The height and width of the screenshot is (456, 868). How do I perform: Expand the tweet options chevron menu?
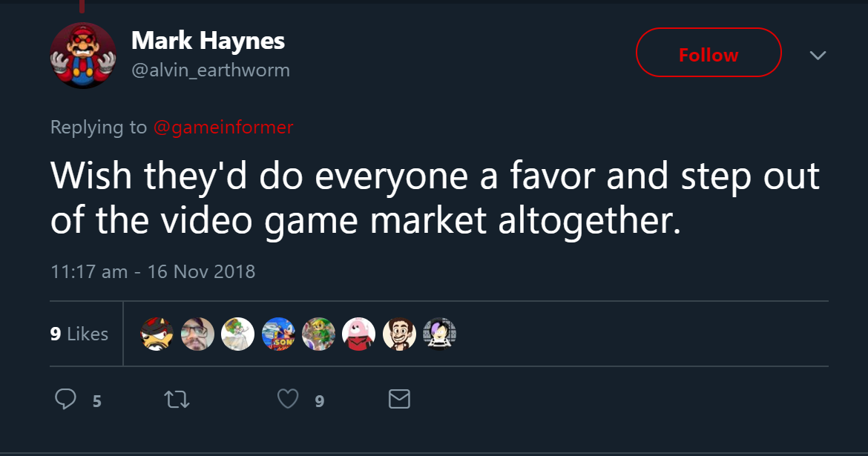[818, 56]
